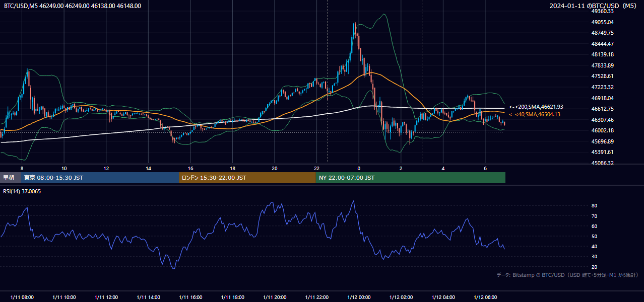Viewport: 644px width, 302px height.
Task: Click the '1/12 06:00' bottom time label
Action: pos(485,297)
